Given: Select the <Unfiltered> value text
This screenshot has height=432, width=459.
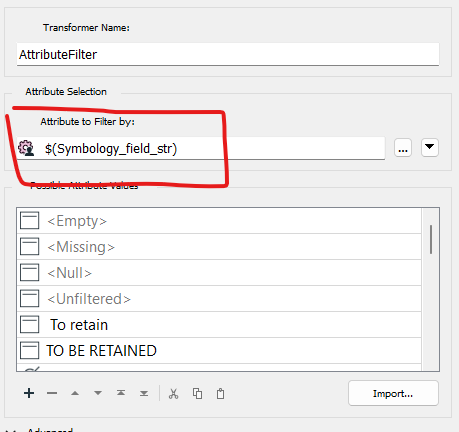Looking at the screenshot, I should pyautogui.click(x=89, y=299).
